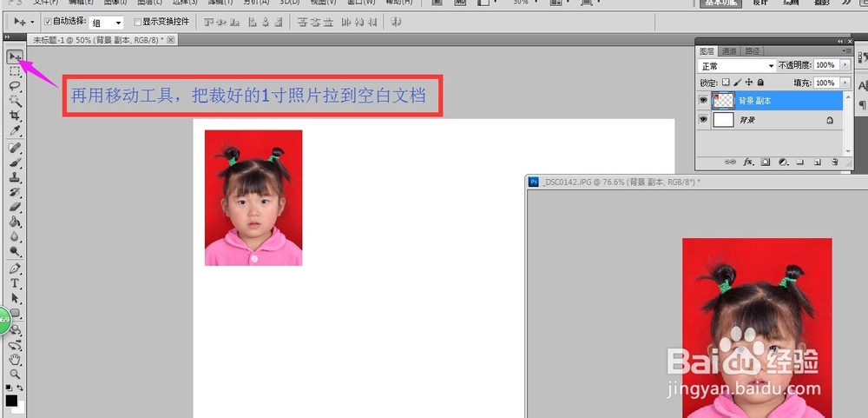Select the Path Selection tool
The width and height of the screenshot is (868, 418).
point(15,298)
